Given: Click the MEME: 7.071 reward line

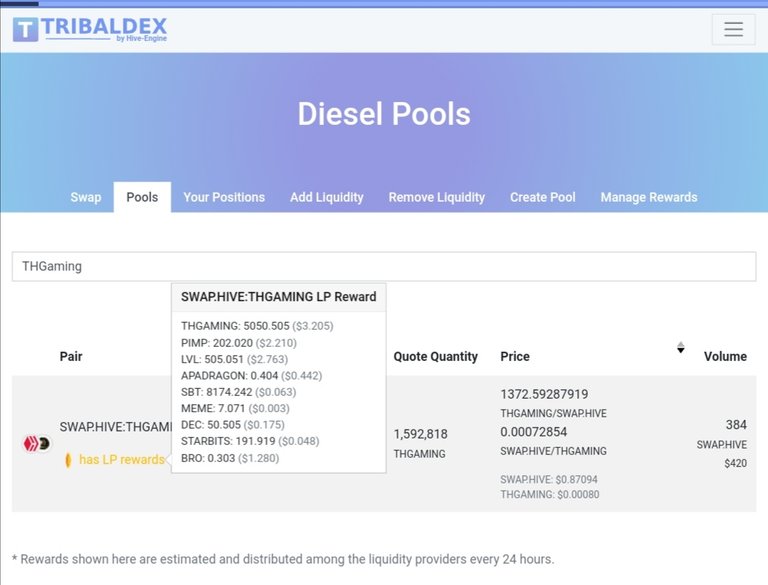Looking at the screenshot, I should pos(235,408).
